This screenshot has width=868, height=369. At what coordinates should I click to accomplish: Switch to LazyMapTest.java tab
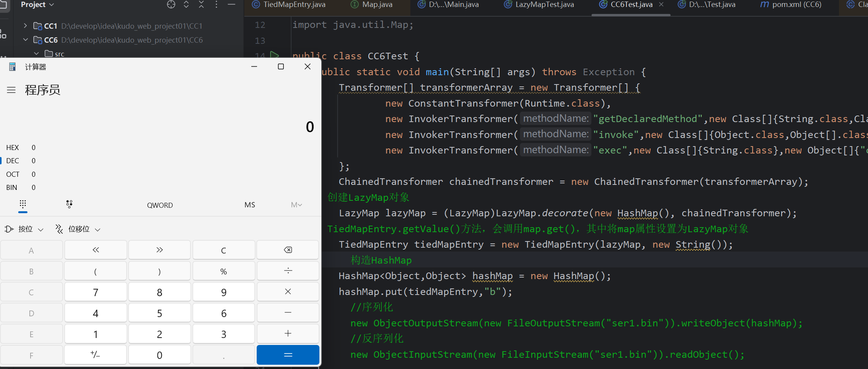(x=539, y=5)
